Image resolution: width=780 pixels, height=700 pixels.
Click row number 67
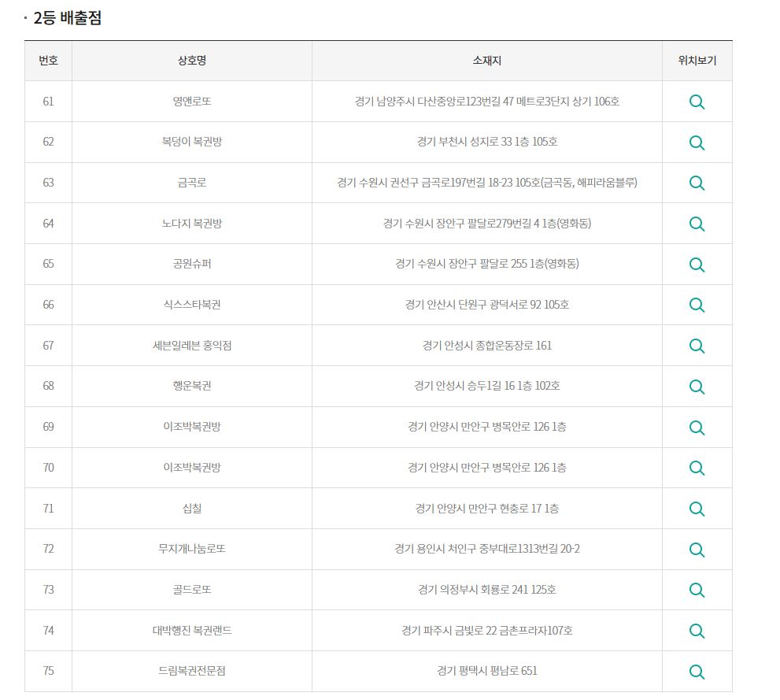(x=48, y=345)
